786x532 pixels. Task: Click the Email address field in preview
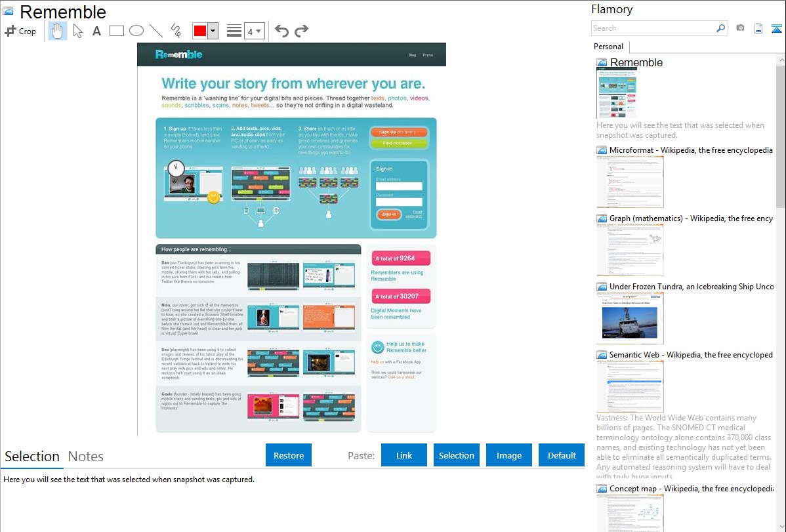click(x=399, y=186)
